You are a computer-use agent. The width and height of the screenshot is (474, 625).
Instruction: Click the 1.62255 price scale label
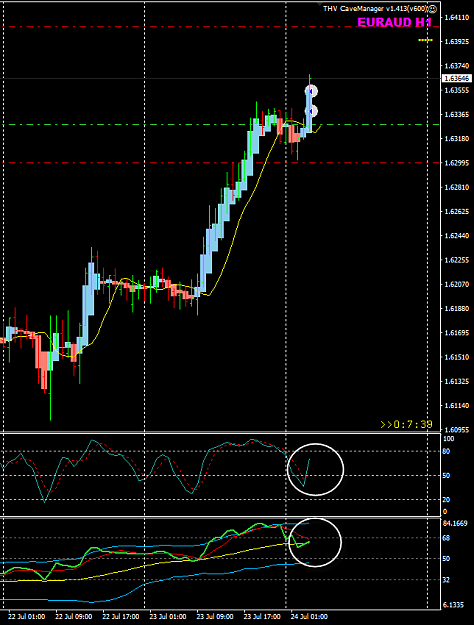457,260
